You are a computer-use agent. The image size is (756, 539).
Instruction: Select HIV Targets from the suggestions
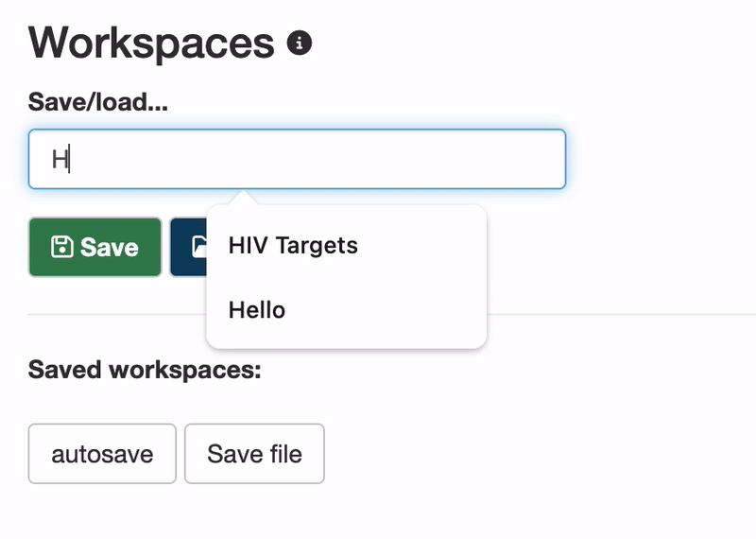pyautogui.click(x=293, y=246)
